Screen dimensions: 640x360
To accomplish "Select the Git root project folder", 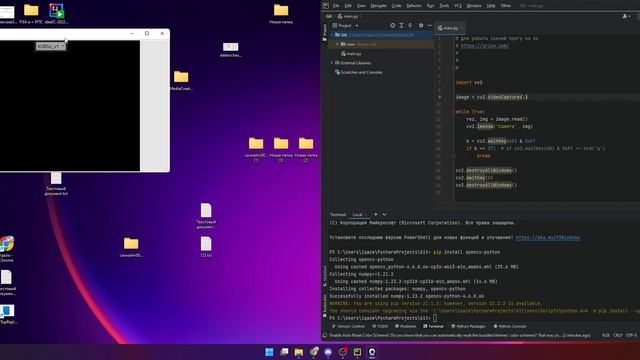I will (382, 35).
